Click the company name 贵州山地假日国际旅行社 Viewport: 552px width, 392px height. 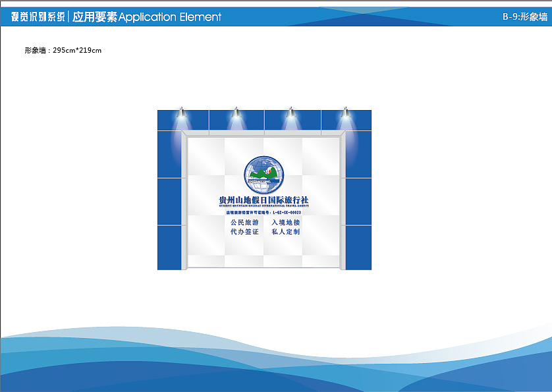click(263, 200)
